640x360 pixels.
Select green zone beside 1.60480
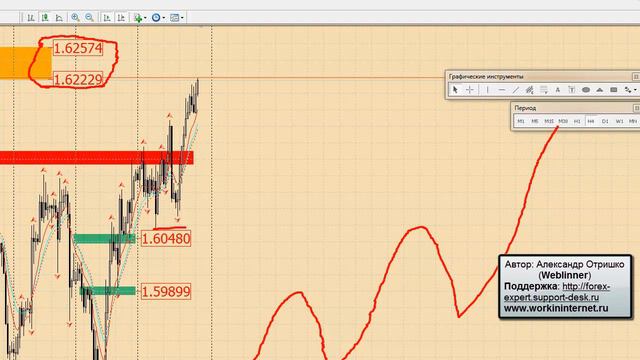pos(104,238)
